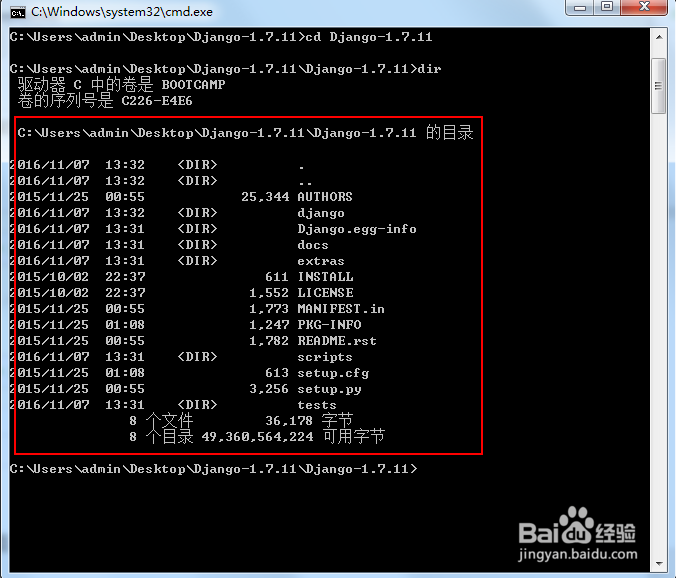
Task: Click the docs directory entry
Action: (x=313, y=245)
